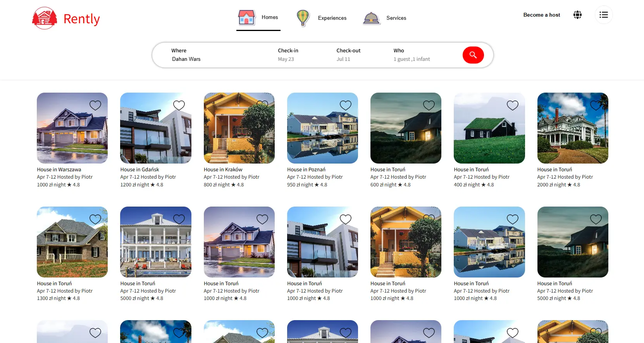Click '950 zł night ★ 4.8' price
The width and height of the screenshot is (644, 343).
point(307,185)
